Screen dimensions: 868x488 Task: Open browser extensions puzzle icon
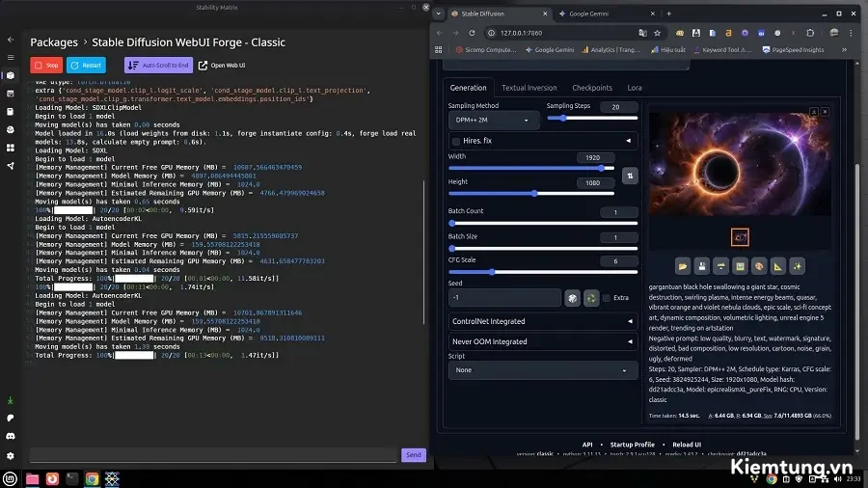[x=810, y=33]
